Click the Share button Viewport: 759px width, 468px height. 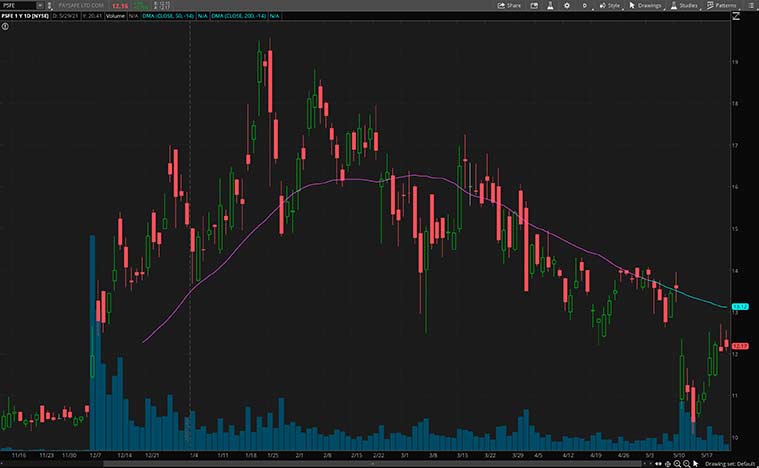(x=509, y=5)
